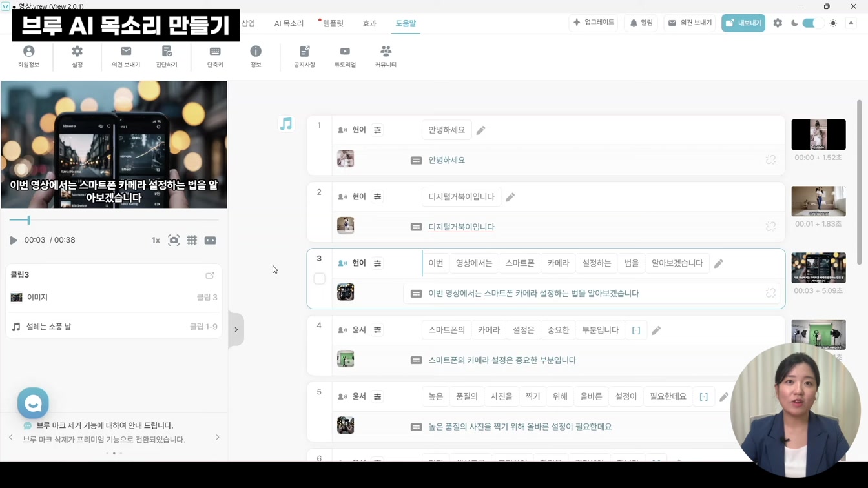Click the screen capture icon under preview
Image resolution: width=868 pixels, height=488 pixels.
pyautogui.click(x=174, y=240)
